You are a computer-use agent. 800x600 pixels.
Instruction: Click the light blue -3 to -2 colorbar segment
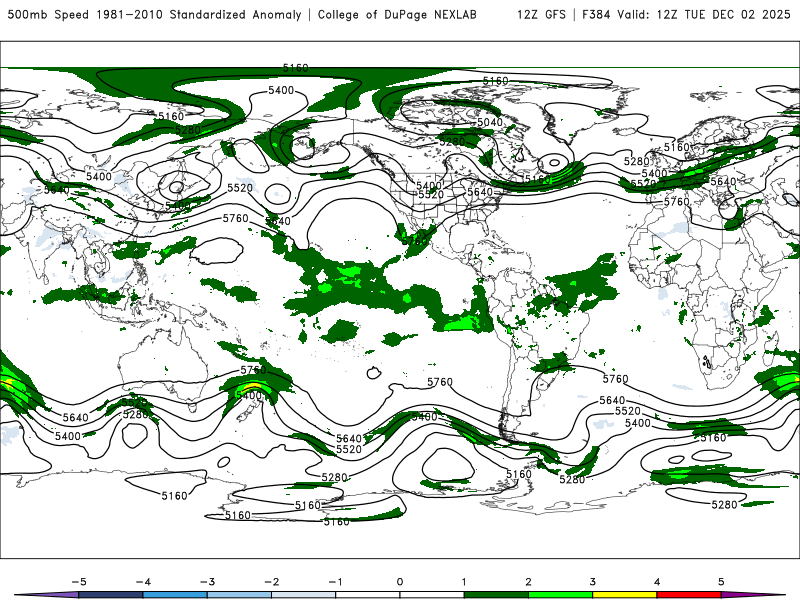(x=239, y=595)
